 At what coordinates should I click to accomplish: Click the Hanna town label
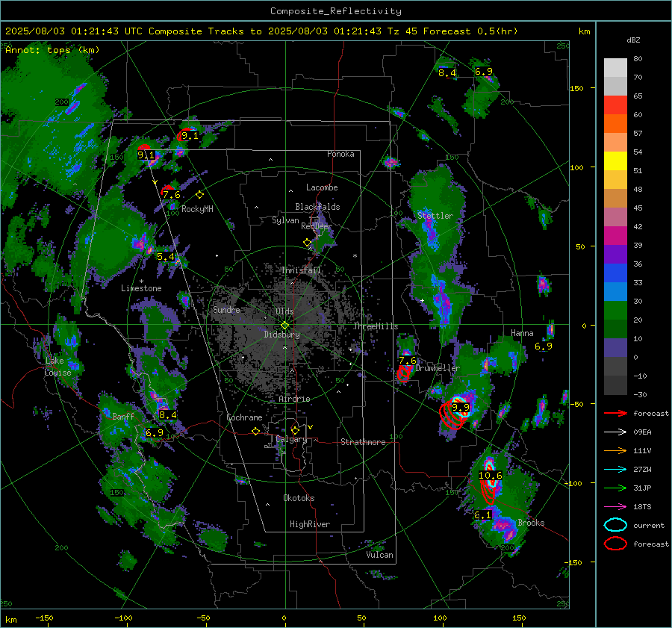pos(522,333)
